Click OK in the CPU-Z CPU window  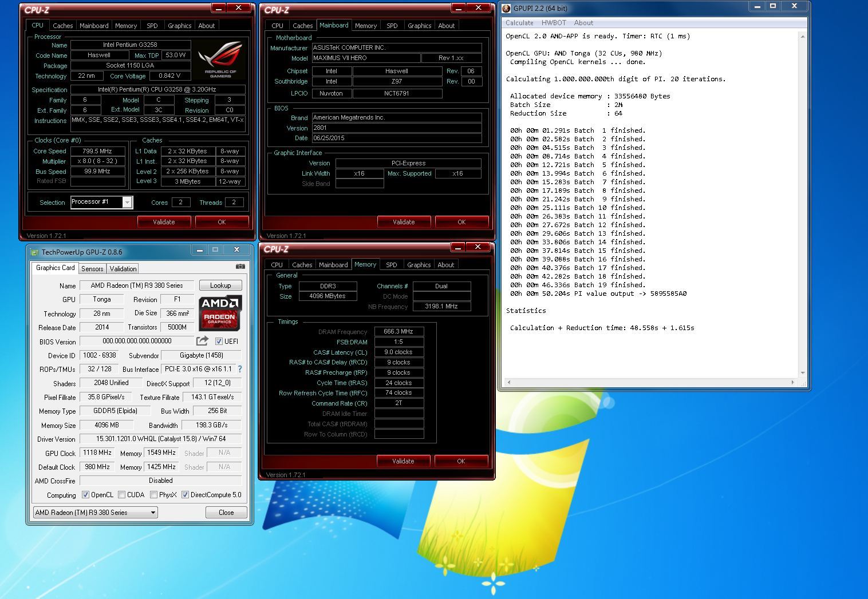[222, 222]
